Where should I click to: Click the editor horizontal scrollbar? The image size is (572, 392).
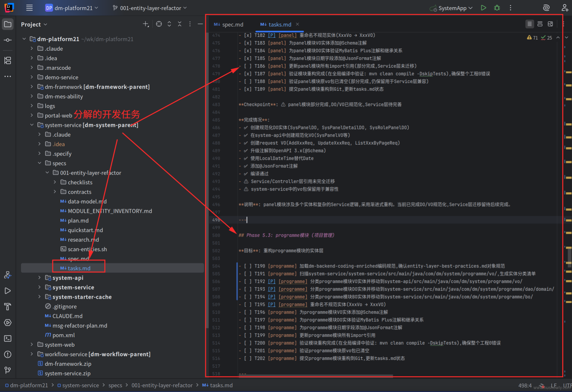click(315, 376)
